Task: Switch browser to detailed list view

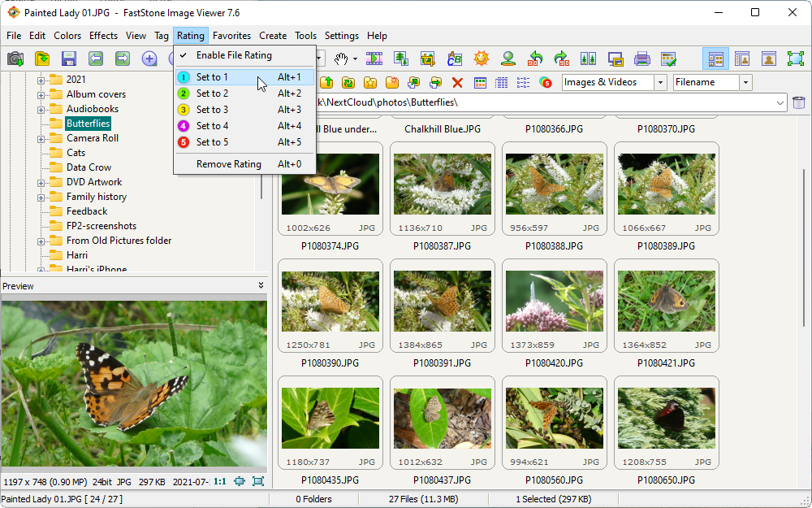Action: 500,82
